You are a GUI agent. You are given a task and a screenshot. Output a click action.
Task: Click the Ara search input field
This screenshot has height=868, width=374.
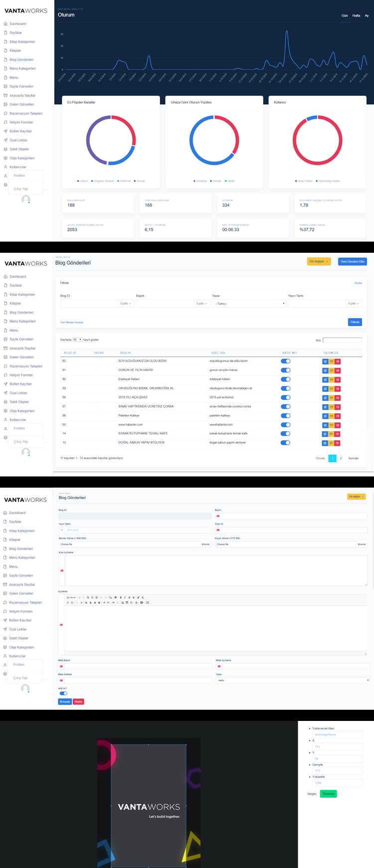pos(342,341)
